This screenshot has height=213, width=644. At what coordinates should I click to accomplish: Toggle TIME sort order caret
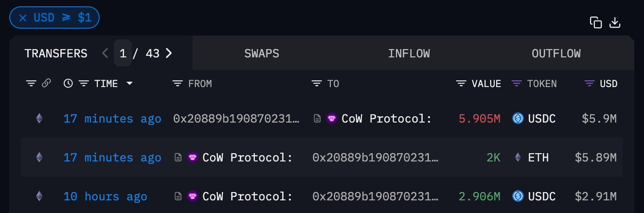(x=129, y=84)
